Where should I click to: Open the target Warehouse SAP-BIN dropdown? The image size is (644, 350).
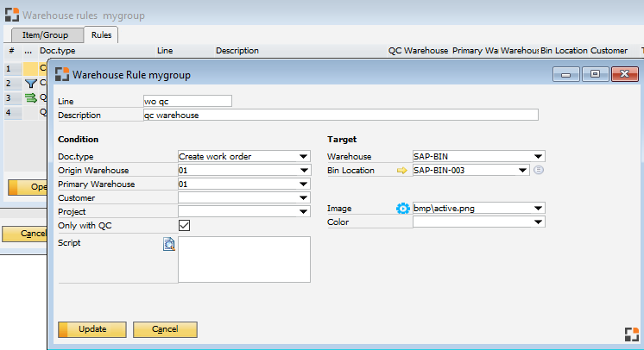pyautogui.click(x=539, y=157)
